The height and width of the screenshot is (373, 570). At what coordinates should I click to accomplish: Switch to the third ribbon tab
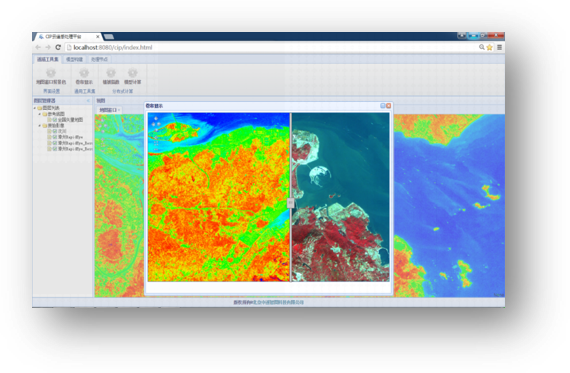(x=99, y=59)
